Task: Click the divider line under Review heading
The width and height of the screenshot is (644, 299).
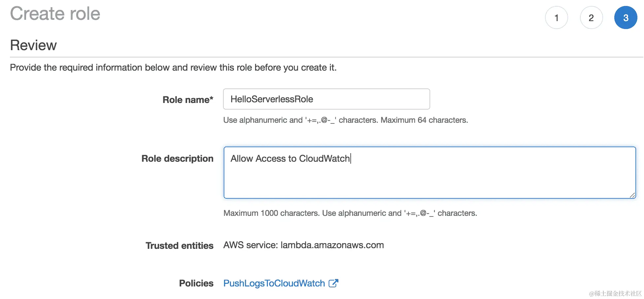Action: click(x=326, y=57)
